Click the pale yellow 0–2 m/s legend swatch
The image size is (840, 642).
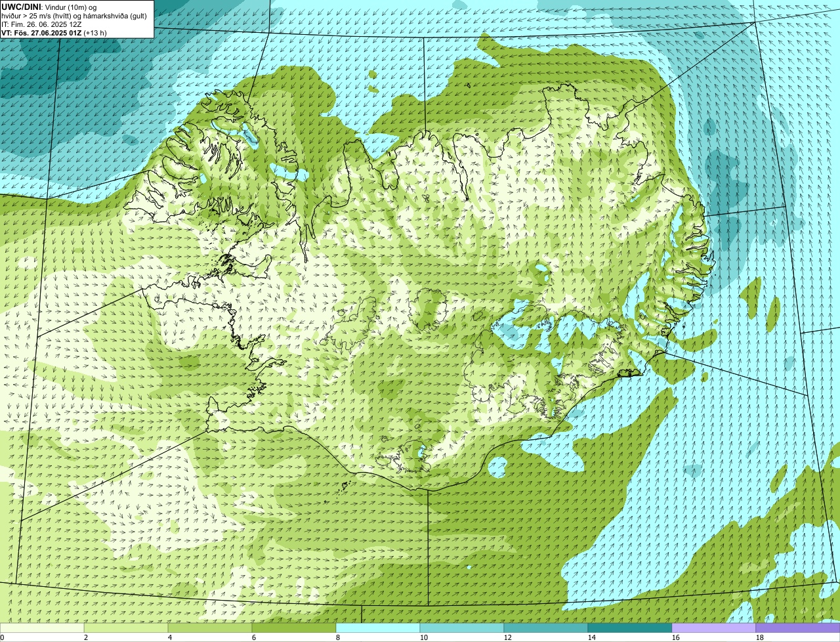point(42,628)
